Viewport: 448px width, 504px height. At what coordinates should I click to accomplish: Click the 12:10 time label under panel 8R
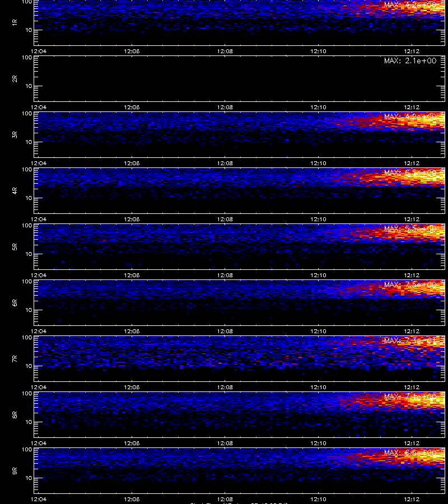click(x=318, y=443)
